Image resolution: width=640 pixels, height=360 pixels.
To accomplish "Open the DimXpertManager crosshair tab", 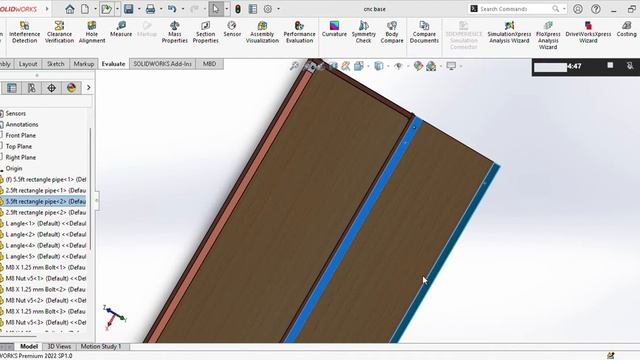I will click(x=51, y=88).
